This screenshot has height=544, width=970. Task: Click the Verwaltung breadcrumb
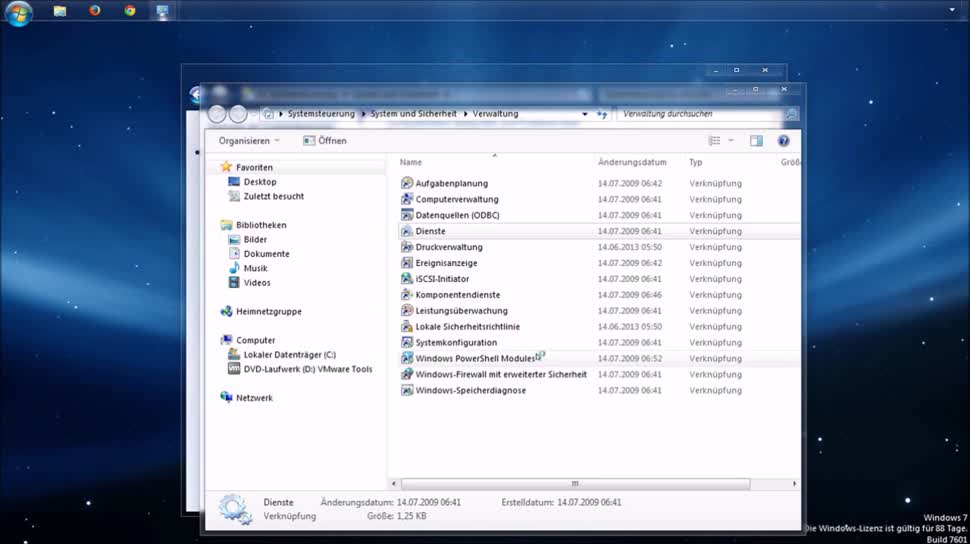[496, 114]
